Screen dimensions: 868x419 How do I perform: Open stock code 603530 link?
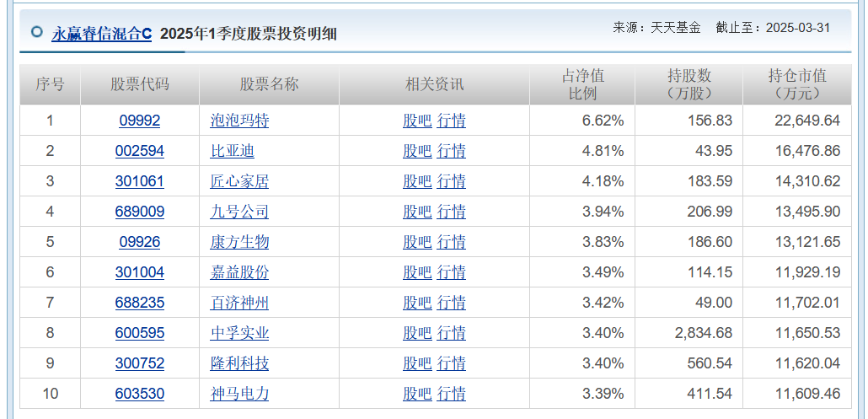(x=140, y=394)
